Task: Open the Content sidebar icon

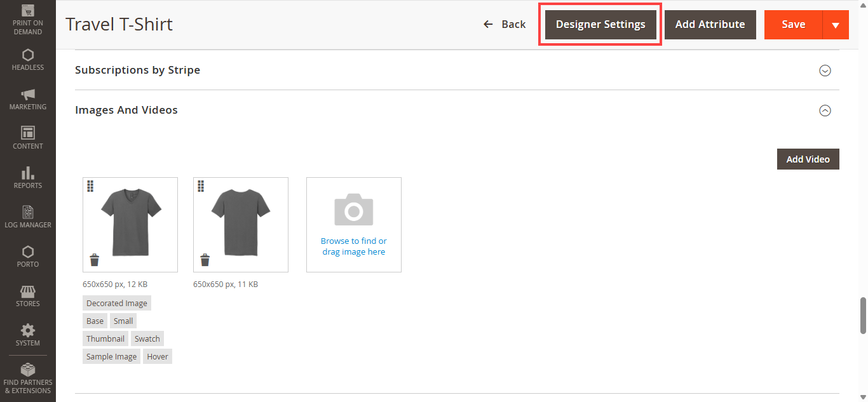Action: click(28, 133)
